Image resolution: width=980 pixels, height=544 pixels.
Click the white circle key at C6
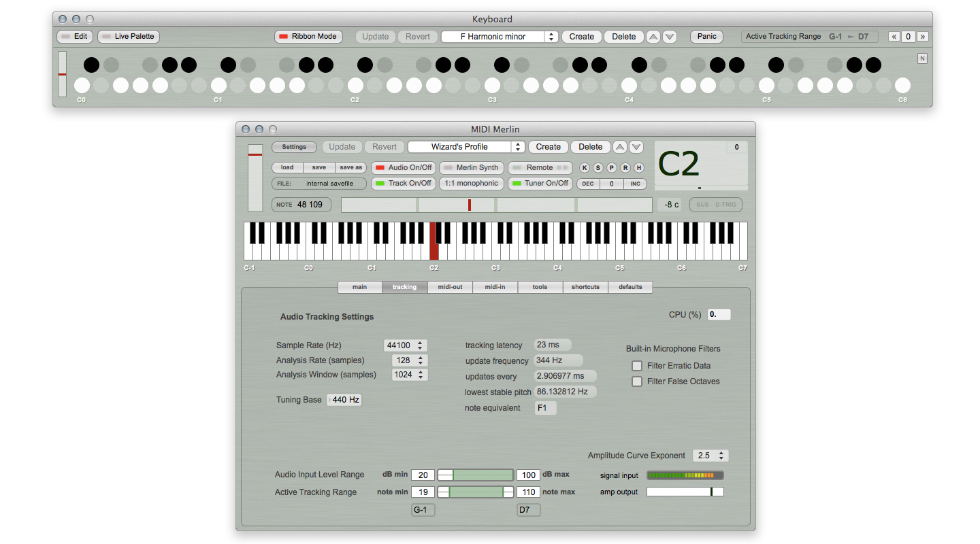pyautogui.click(x=902, y=85)
